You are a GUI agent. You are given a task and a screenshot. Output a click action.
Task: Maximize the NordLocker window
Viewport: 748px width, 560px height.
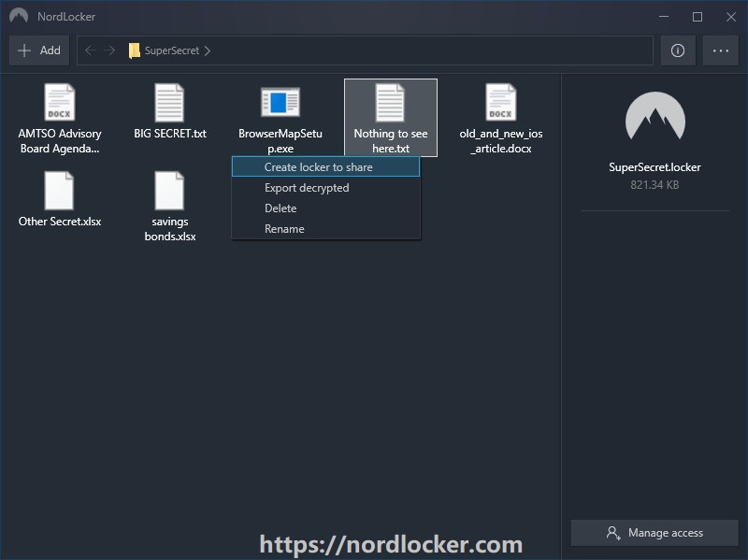697,17
